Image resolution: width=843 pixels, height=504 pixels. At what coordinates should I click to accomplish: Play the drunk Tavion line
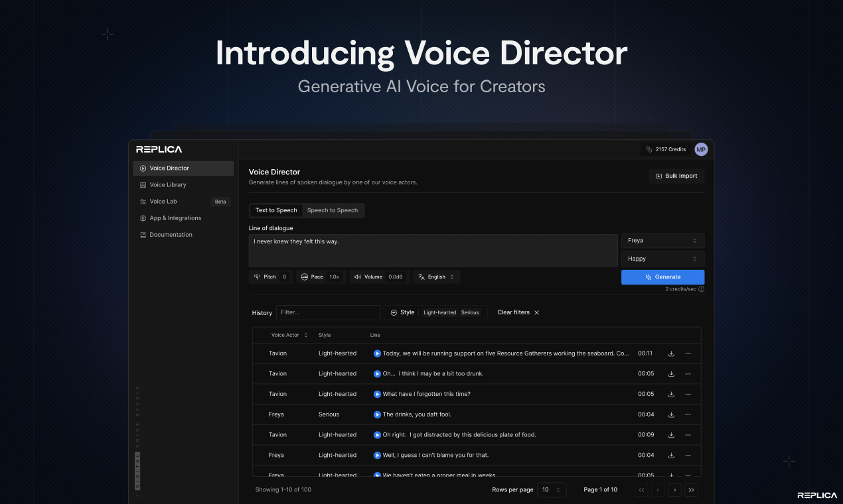(x=378, y=373)
